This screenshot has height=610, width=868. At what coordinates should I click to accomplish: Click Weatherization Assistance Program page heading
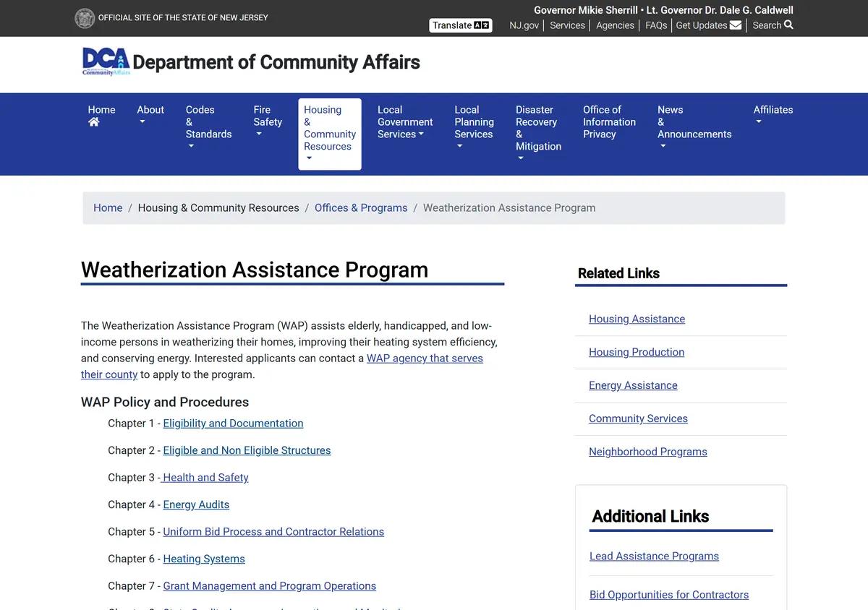255,270
